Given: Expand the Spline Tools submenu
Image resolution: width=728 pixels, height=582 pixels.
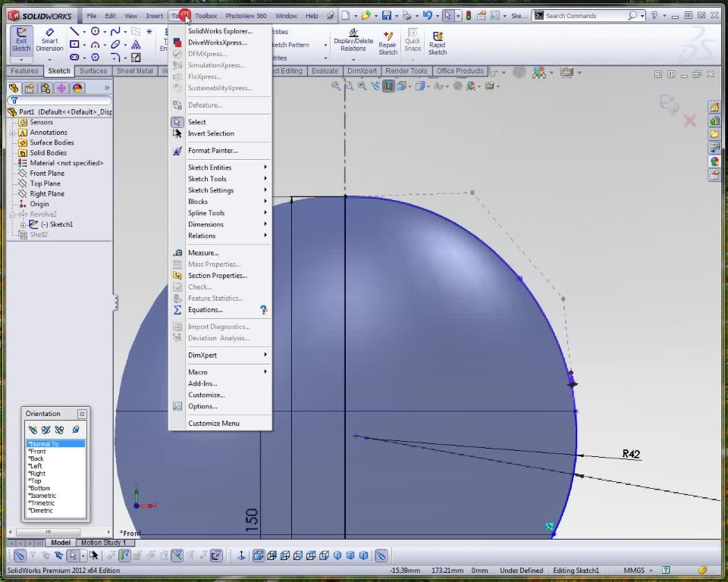Looking at the screenshot, I should tap(220, 212).
